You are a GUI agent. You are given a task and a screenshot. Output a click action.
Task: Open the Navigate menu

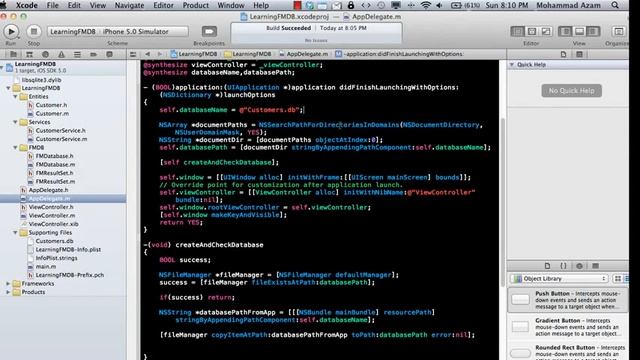129,5
